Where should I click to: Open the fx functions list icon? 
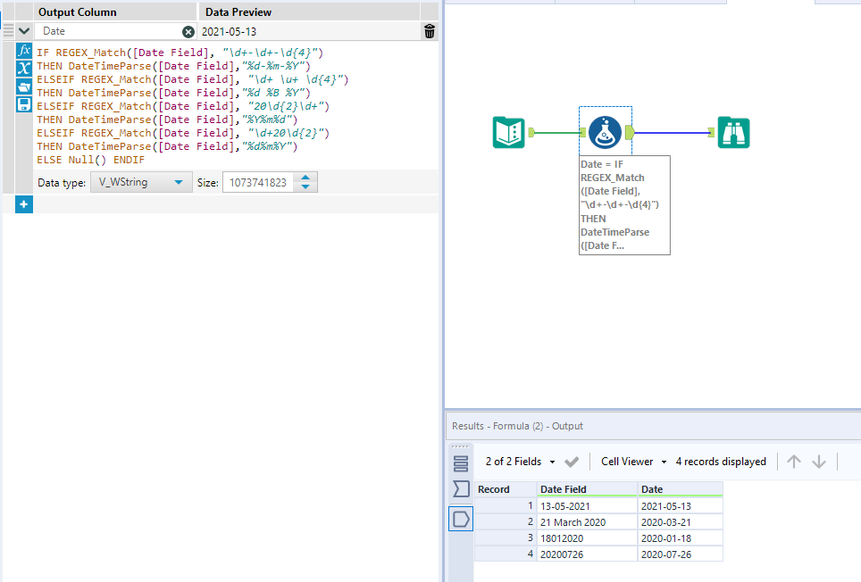[24, 51]
